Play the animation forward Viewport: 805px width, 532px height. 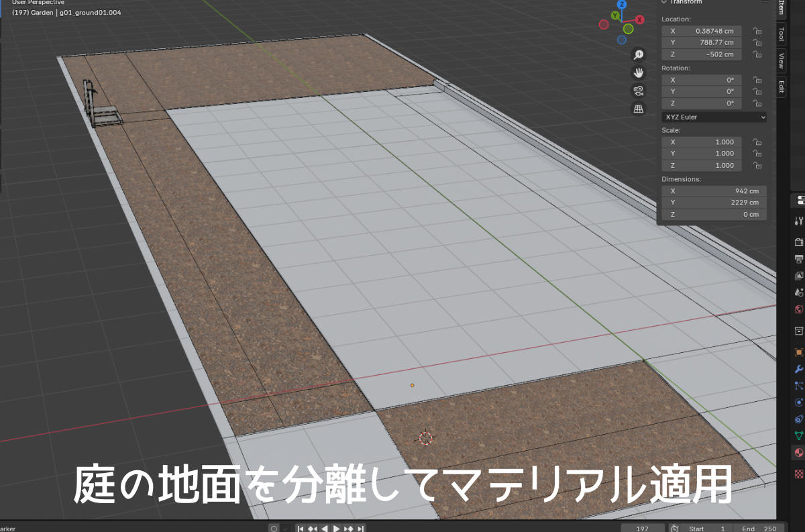(x=337, y=529)
